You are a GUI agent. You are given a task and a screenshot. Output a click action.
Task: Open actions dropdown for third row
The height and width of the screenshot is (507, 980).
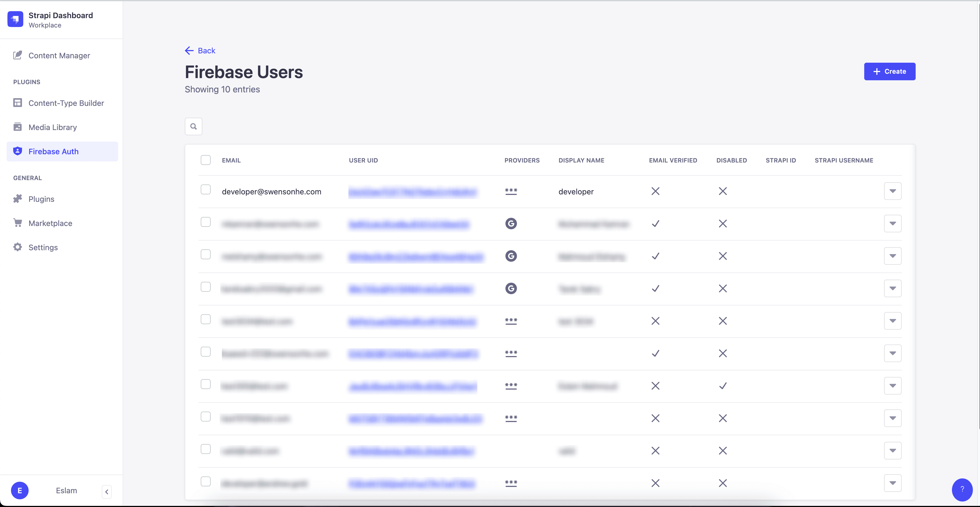pyautogui.click(x=893, y=256)
